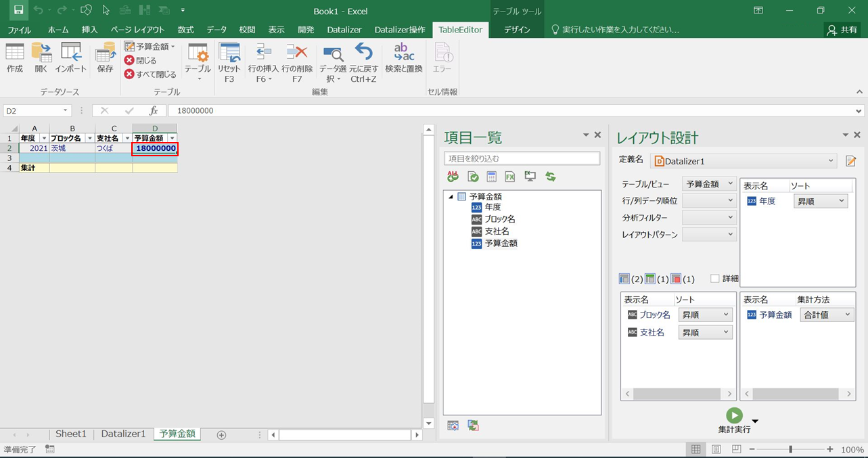This screenshot has height=458, width=868.
Task: Click the 保存 (Save) icon in ribbon
Action: pos(105,58)
